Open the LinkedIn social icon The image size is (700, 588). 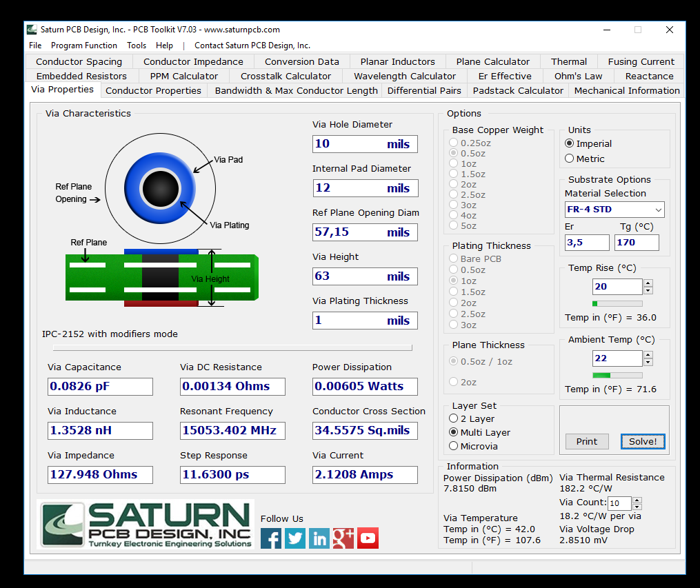click(x=319, y=538)
